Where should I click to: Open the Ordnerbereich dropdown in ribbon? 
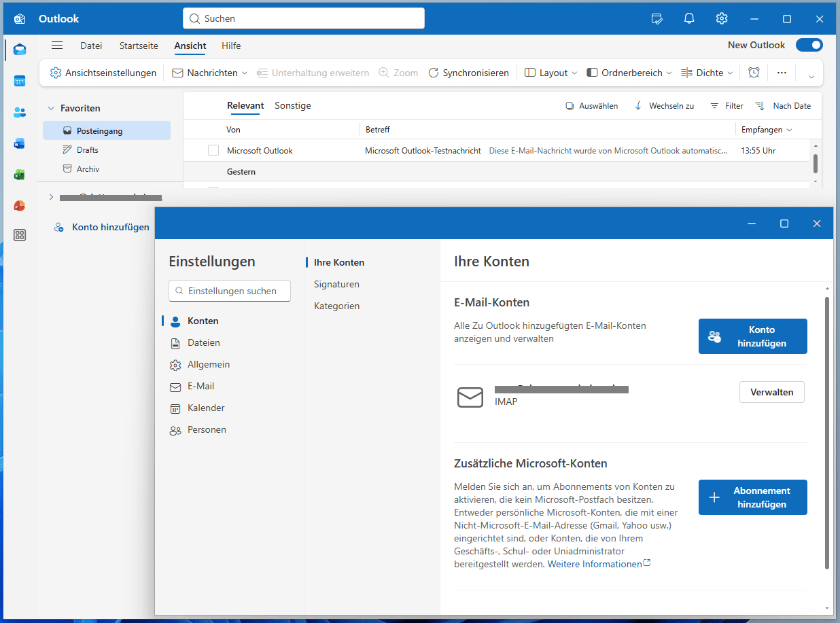point(629,73)
